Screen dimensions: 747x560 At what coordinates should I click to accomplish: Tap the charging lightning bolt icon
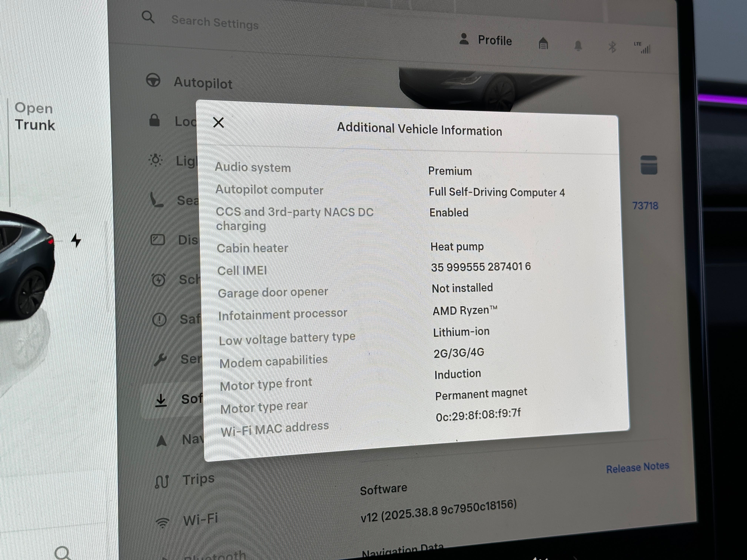[x=76, y=240]
